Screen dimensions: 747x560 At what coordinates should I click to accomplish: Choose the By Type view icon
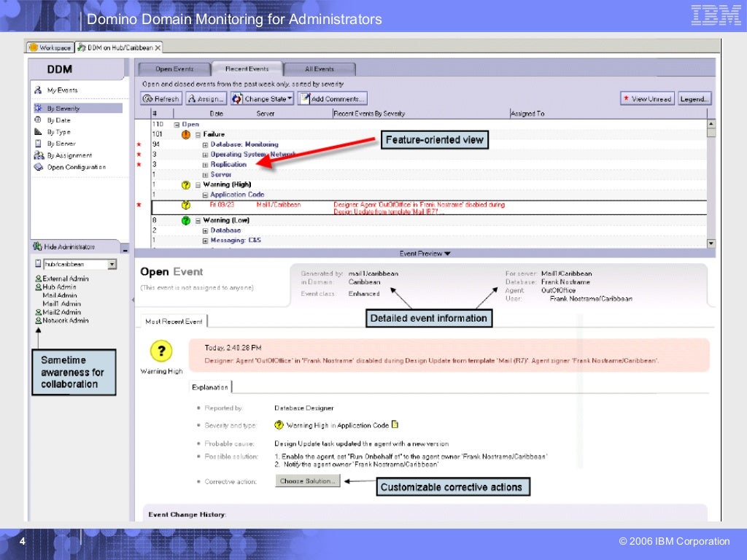coord(38,131)
